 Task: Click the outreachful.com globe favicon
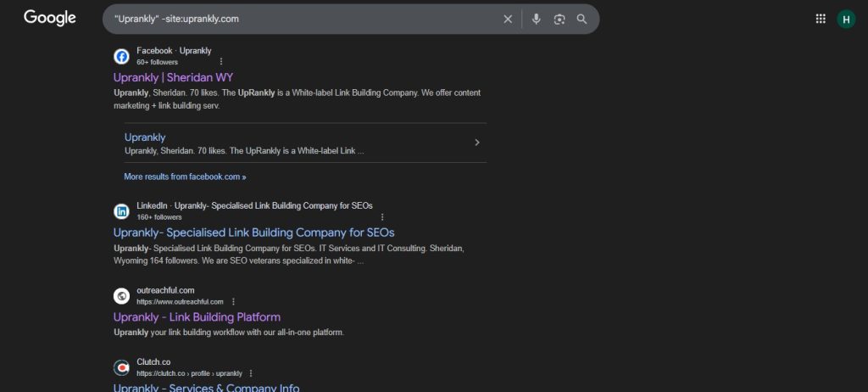[121, 295]
